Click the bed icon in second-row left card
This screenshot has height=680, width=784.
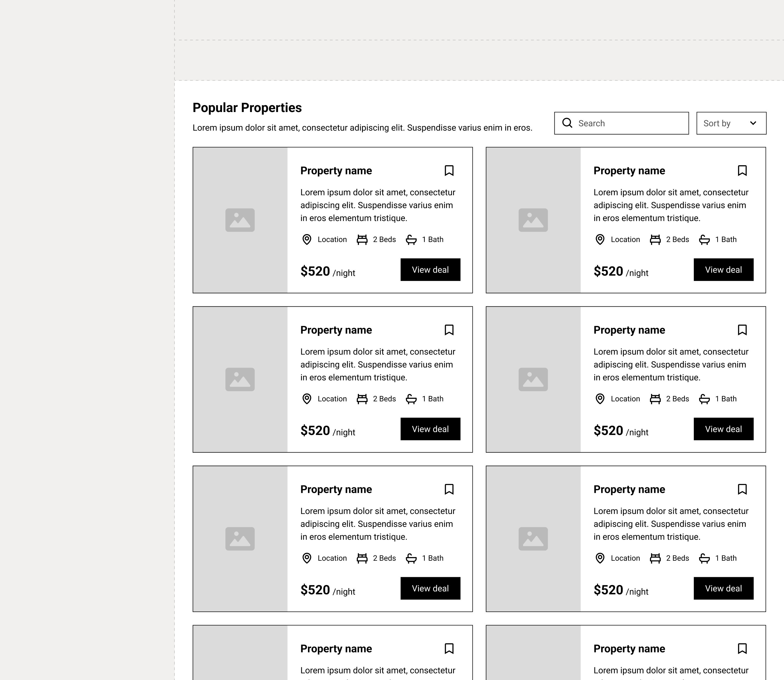point(362,399)
